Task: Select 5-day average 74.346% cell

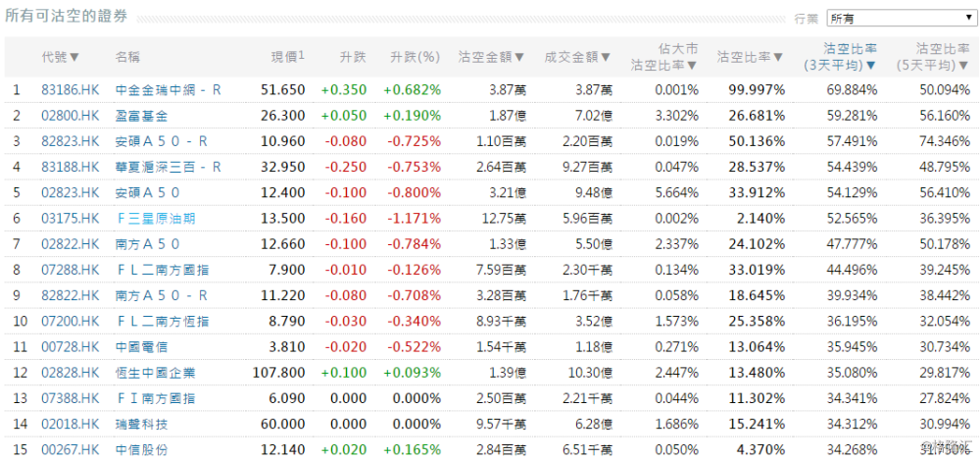Action: pyautogui.click(x=945, y=141)
